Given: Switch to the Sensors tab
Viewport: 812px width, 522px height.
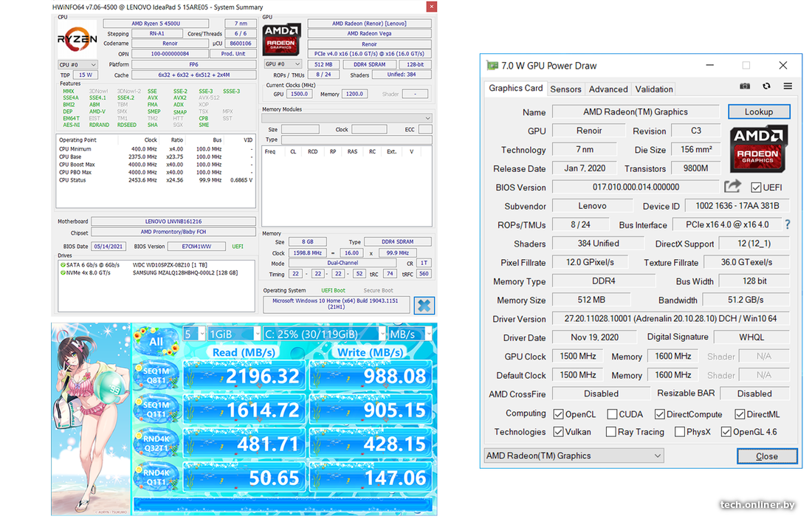Looking at the screenshot, I should click(565, 89).
